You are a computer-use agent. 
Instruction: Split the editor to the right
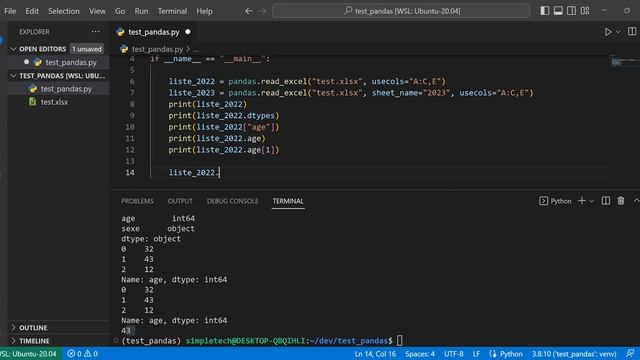tap(632, 31)
